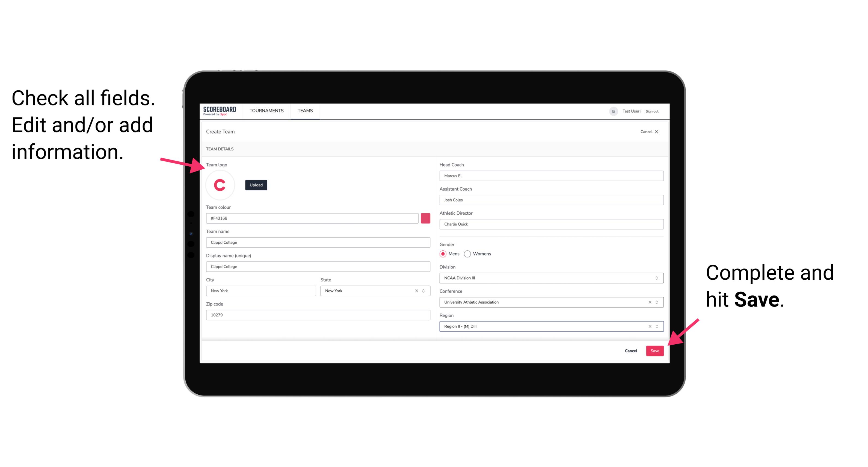Click the Test User profile icon

pyautogui.click(x=612, y=111)
